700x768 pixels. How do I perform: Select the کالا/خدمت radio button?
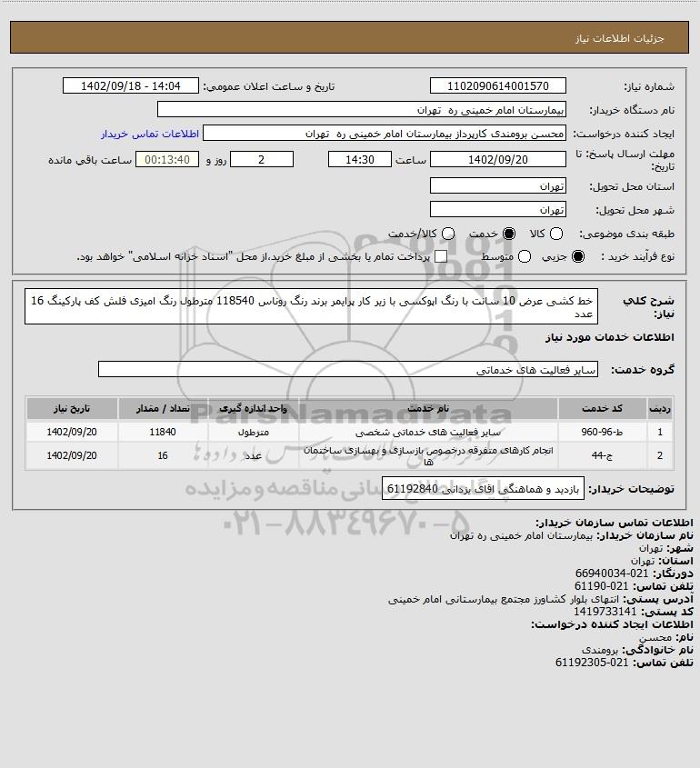[x=447, y=234]
